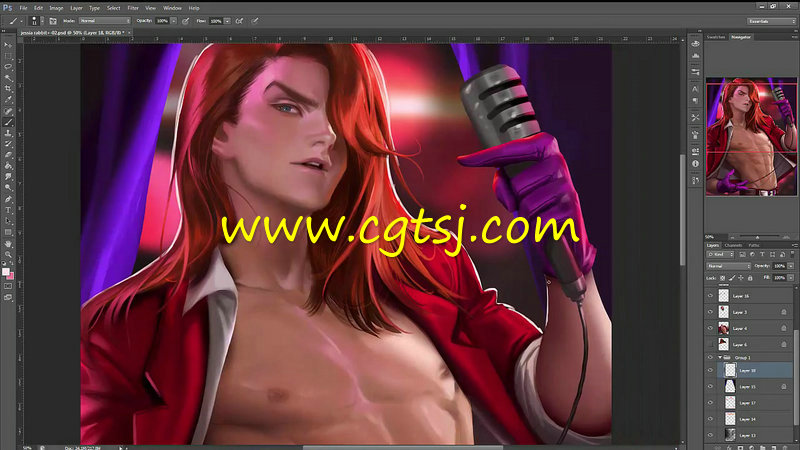Toggle pressure for size icon
This screenshot has height=450, width=800.
click(x=255, y=21)
